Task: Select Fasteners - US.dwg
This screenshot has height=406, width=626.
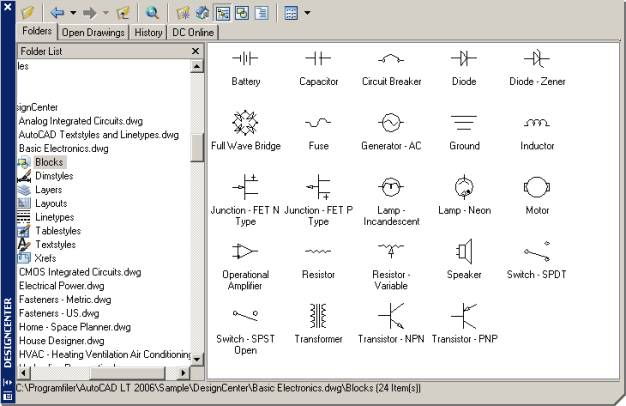Action: coord(59,313)
